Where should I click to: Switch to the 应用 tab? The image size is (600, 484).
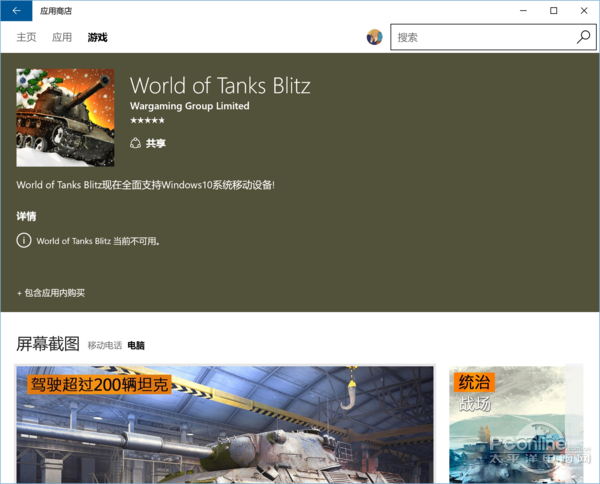tap(62, 37)
